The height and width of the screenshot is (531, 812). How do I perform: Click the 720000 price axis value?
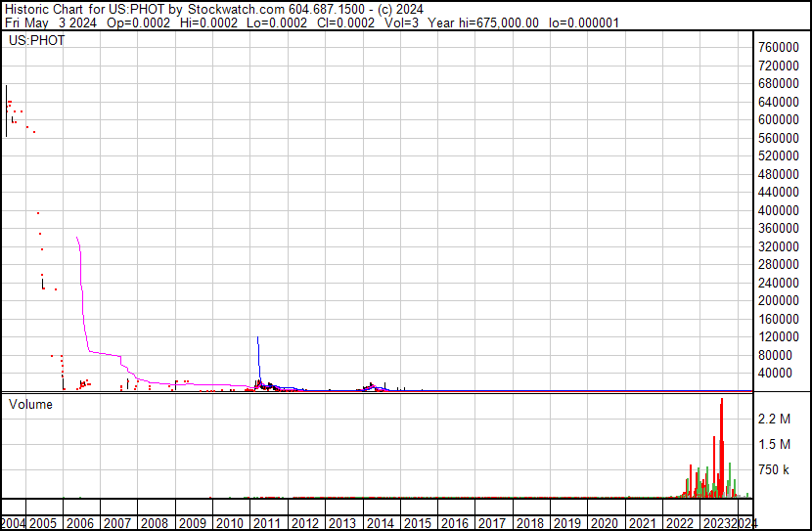click(x=779, y=66)
